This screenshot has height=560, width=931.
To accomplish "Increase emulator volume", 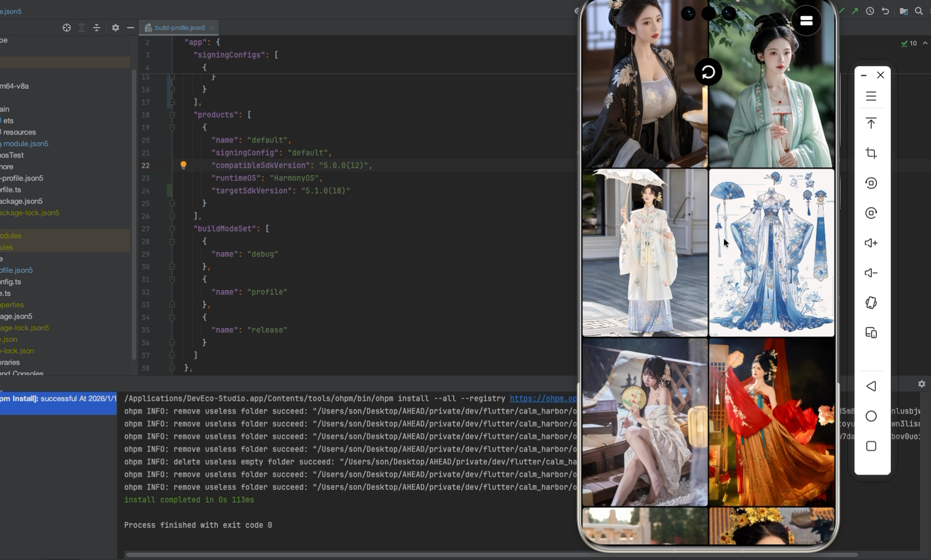I will point(871,243).
